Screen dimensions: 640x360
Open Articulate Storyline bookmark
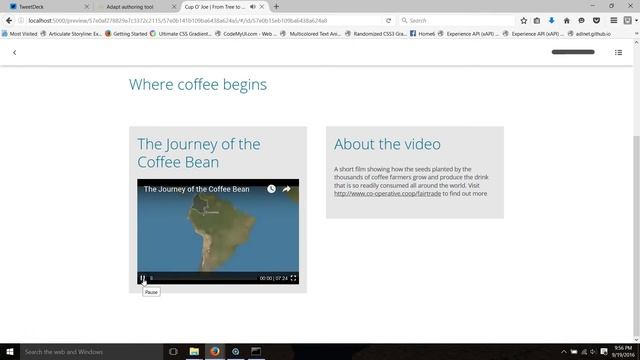point(71,34)
